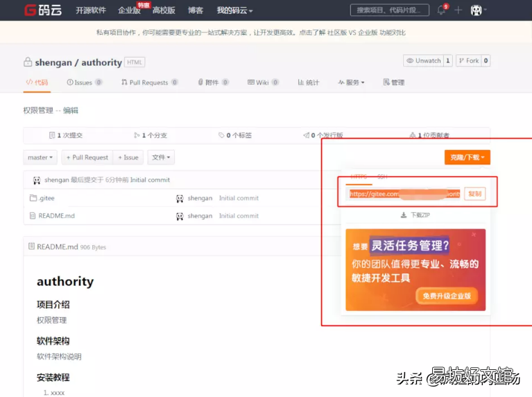Click the search projects input field
This screenshot has height=397, width=532.
[x=390, y=10]
